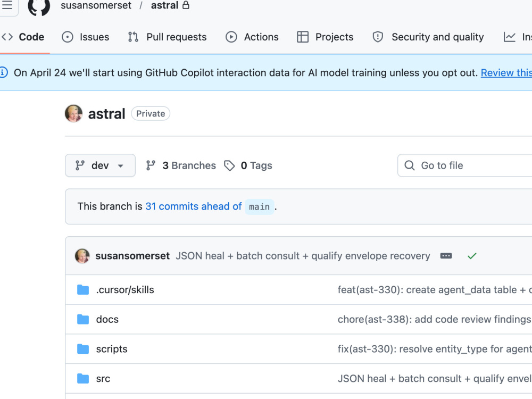Click the GitHub Octocat logo
The height and width of the screenshot is (399, 532).
tap(39, 6)
